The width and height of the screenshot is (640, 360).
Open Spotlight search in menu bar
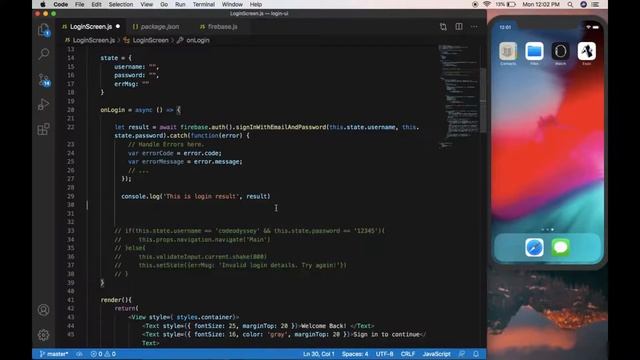[570, 4]
